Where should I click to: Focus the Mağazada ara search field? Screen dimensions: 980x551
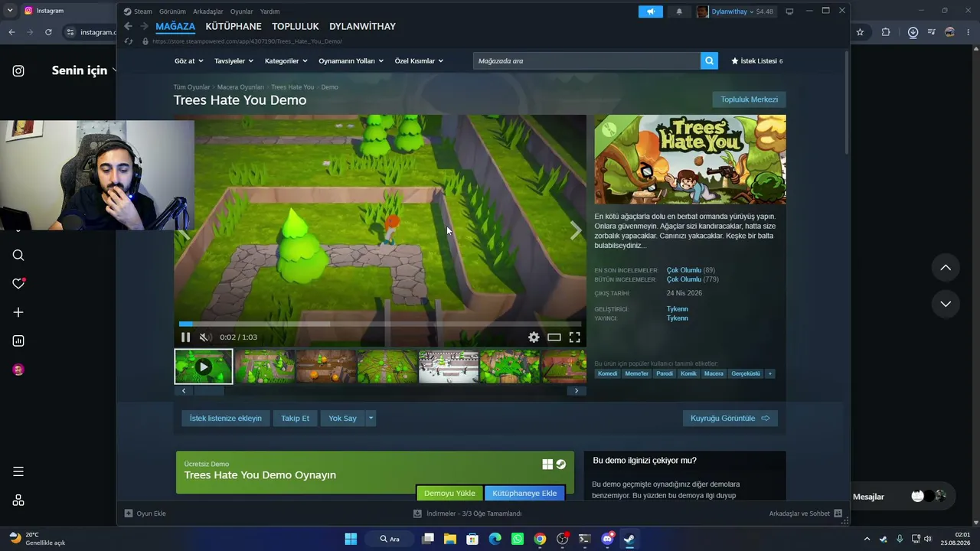tap(586, 60)
